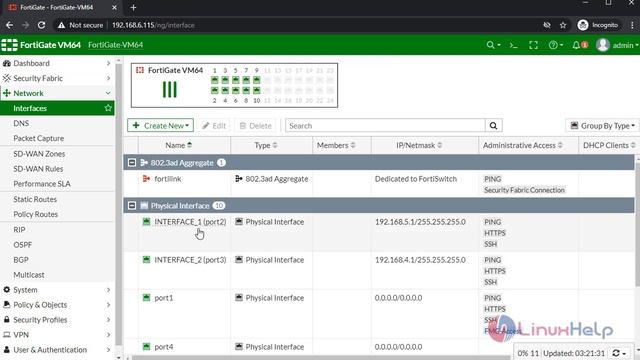Collapse the 802.3ad Aggregate group
Viewport: 640px width, 360px height.
tap(132, 163)
